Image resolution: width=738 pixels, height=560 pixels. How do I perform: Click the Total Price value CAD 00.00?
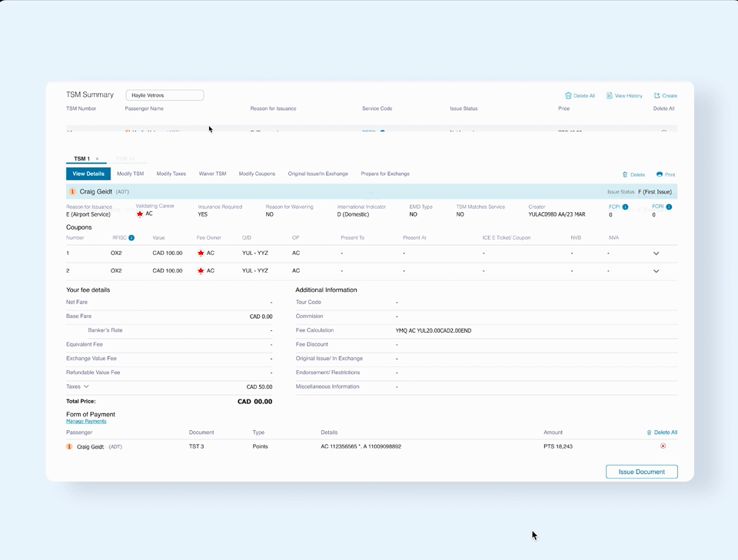(254, 402)
